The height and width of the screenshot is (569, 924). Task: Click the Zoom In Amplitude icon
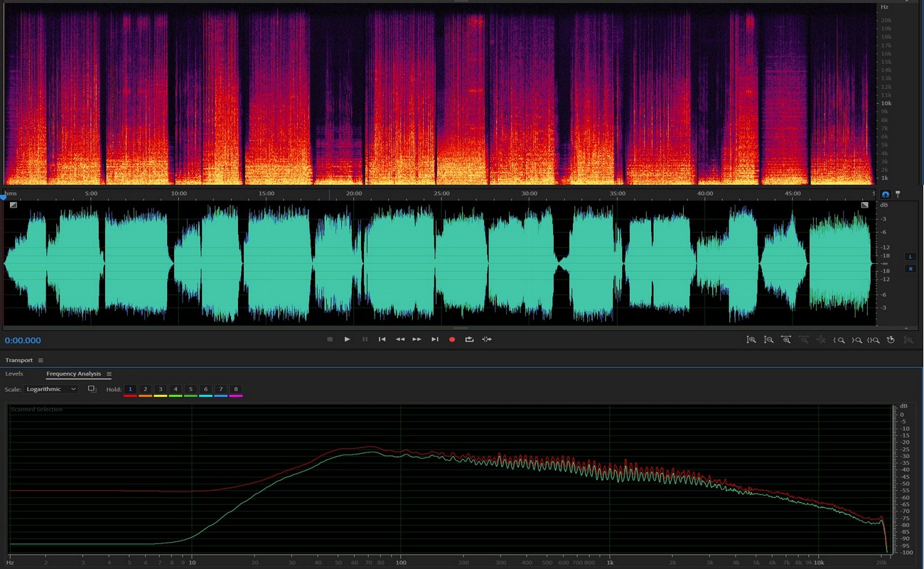click(x=751, y=340)
